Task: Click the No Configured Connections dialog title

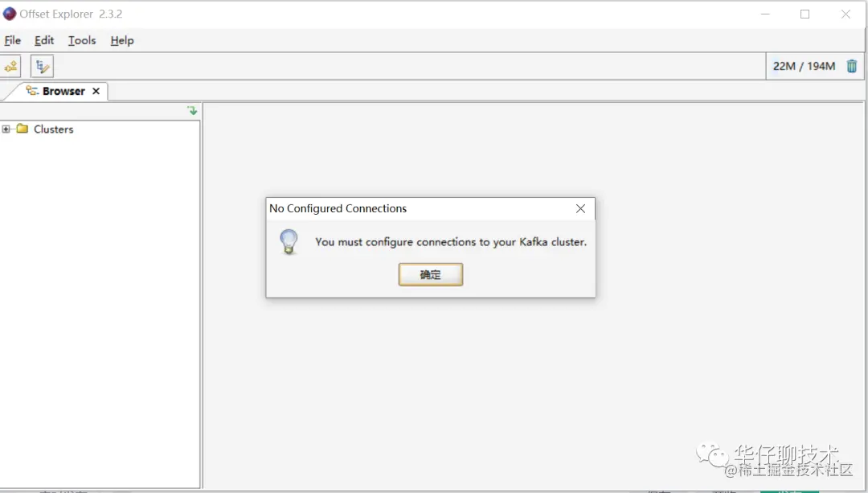Action: [x=338, y=209]
